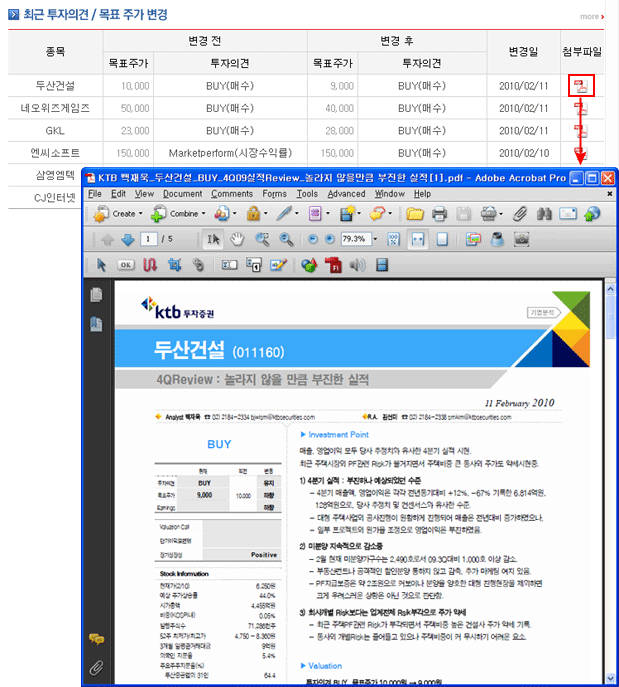Viewport: 619px width, 687px height.
Task: Open the Attachments paperclip panel at bottom-left
Action: click(x=96, y=666)
